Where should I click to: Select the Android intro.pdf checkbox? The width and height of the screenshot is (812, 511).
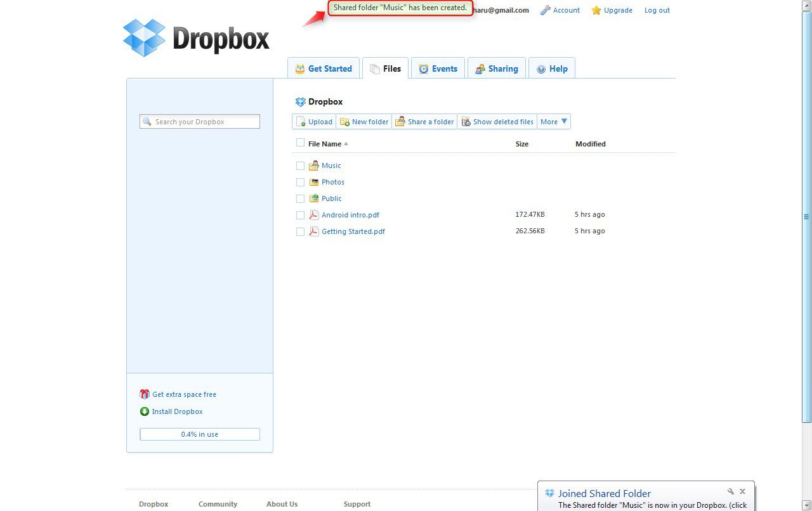click(x=300, y=215)
